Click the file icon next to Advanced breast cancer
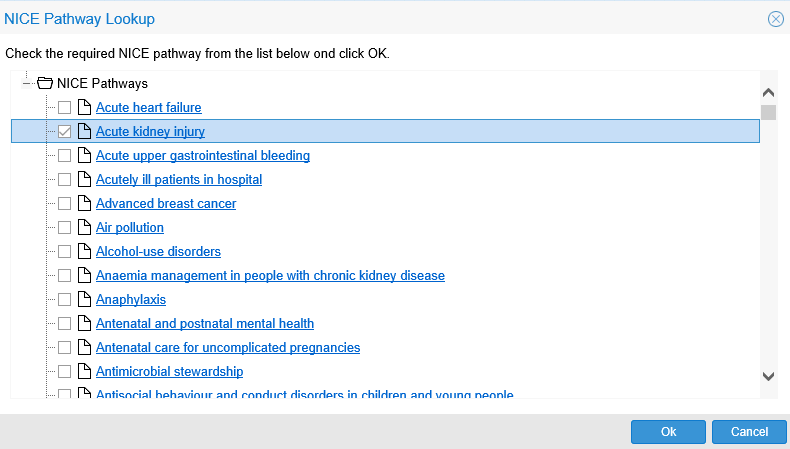 pyautogui.click(x=84, y=204)
